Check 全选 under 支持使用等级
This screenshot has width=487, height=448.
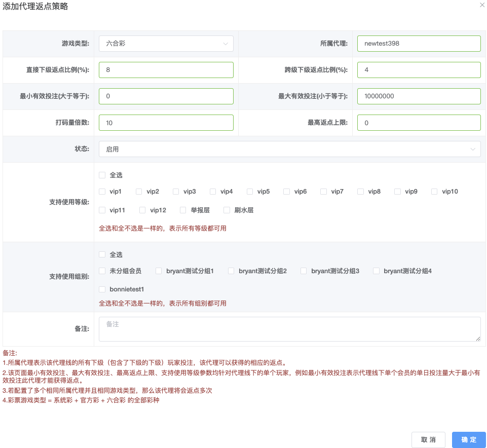click(102, 175)
